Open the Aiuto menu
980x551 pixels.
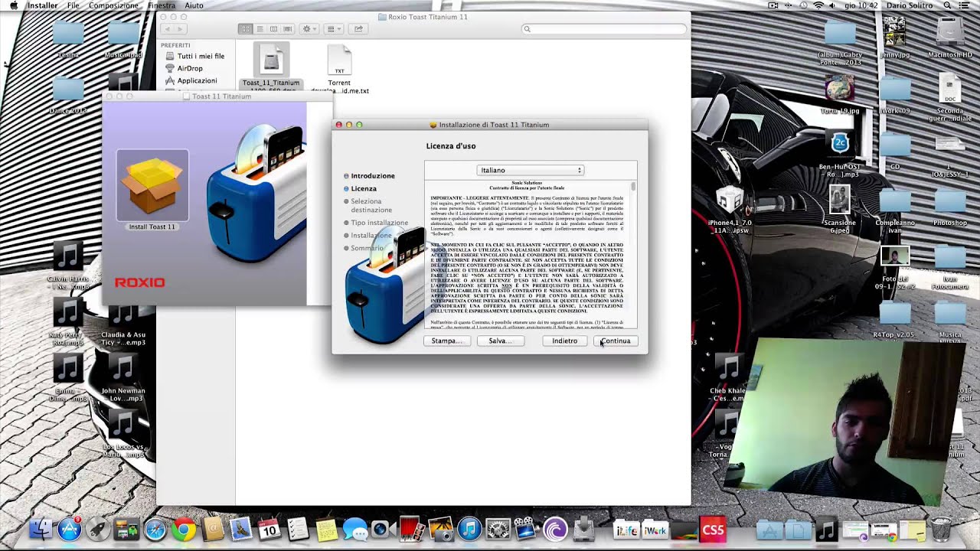click(194, 5)
